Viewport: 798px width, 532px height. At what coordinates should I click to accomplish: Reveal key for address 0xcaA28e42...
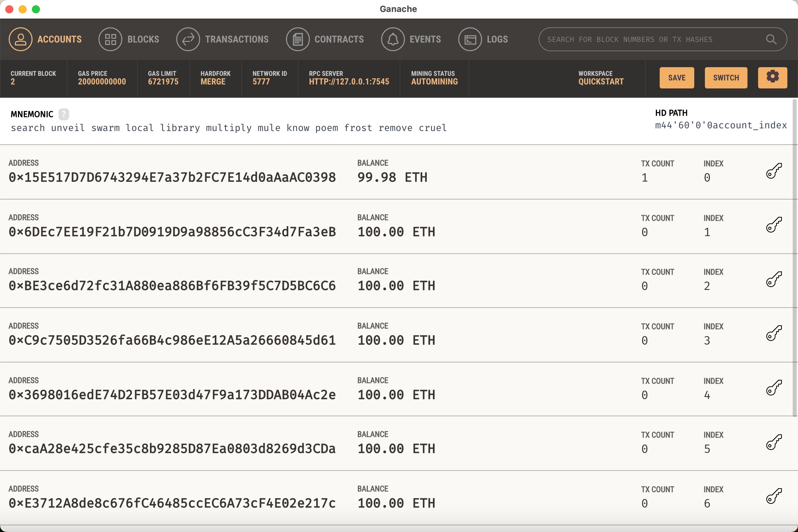tap(774, 442)
